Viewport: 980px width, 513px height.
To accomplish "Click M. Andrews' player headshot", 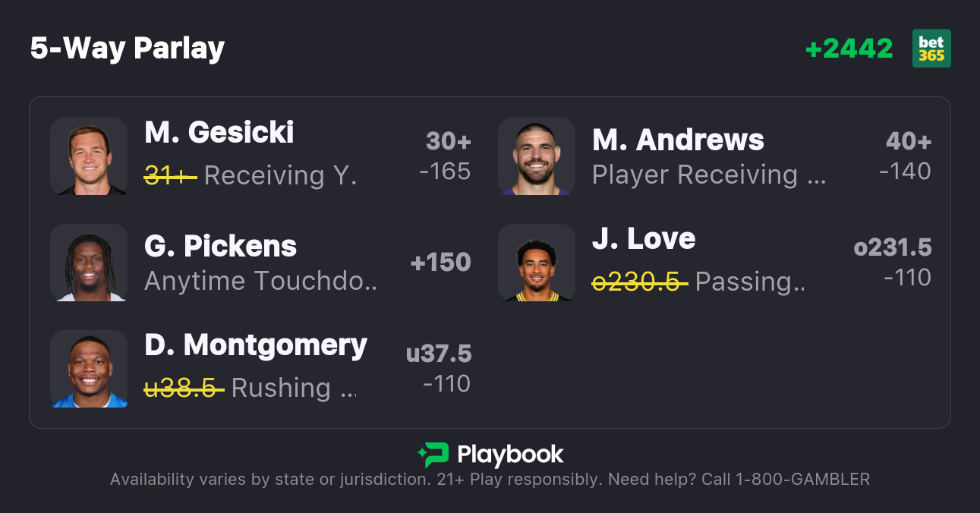I will pyautogui.click(x=537, y=156).
